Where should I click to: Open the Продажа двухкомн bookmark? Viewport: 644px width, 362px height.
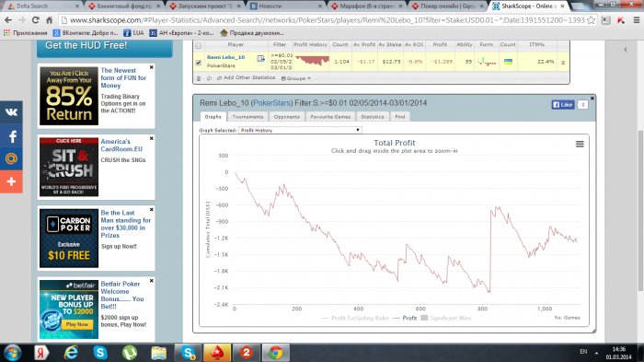252,33
